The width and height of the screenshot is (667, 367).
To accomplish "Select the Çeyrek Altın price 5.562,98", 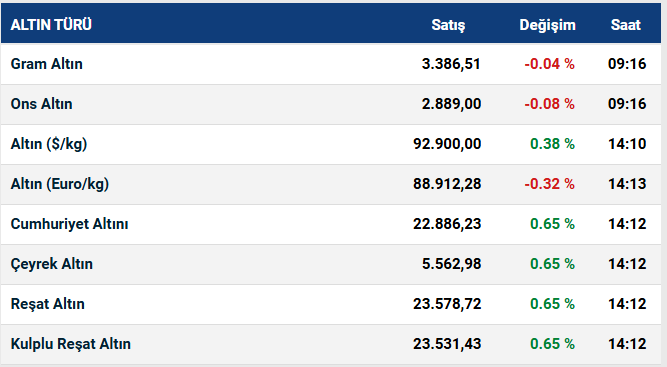I will point(451,264).
